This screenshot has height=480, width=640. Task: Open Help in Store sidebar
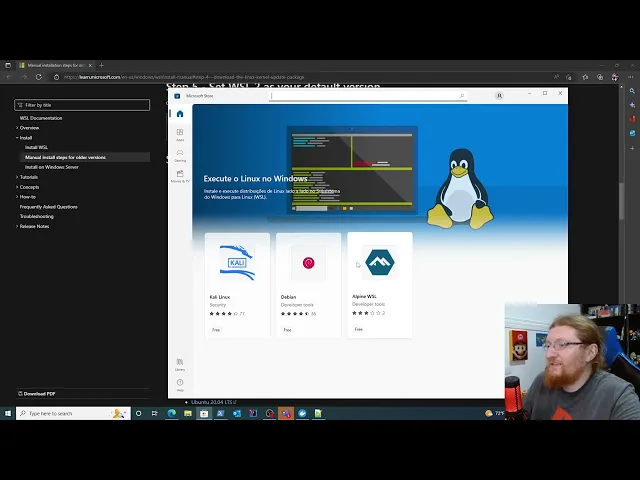point(180,385)
